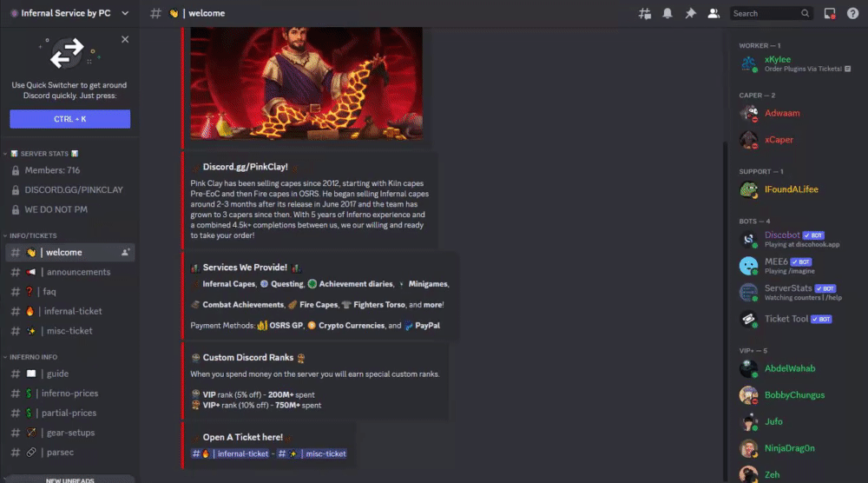Show pinned messages pin icon
The image size is (868, 483).
coord(690,13)
